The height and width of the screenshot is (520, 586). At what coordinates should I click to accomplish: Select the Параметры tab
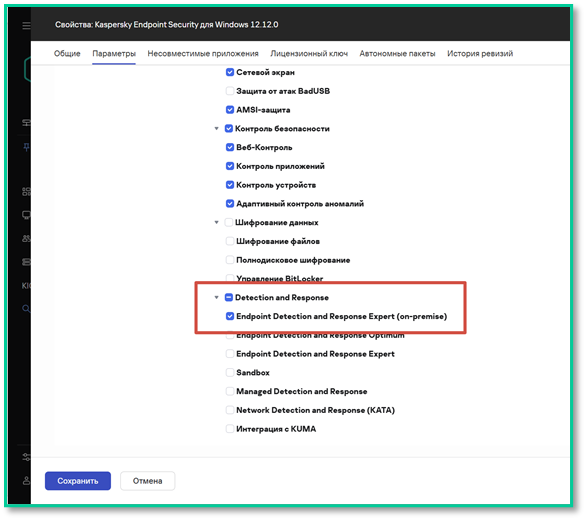pos(114,53)
